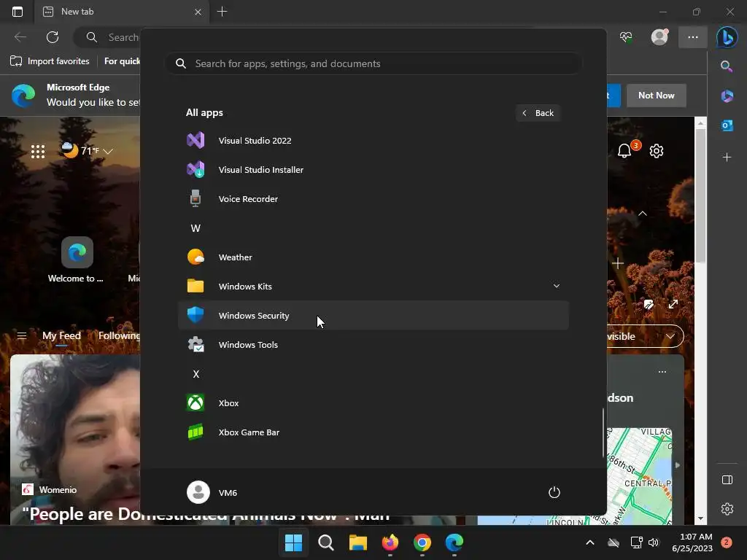Open Windows Tools
The image size is (747, 560).
(373, 345)
